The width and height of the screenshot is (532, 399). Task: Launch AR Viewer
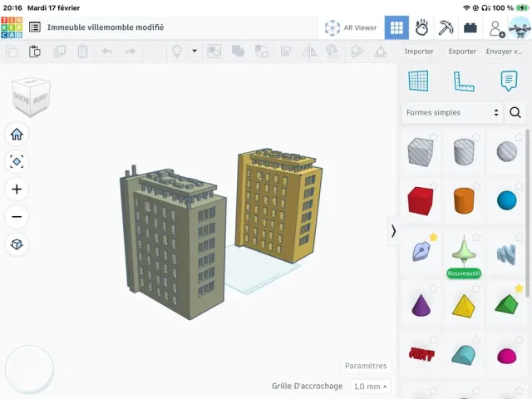[x=351, y=27]
